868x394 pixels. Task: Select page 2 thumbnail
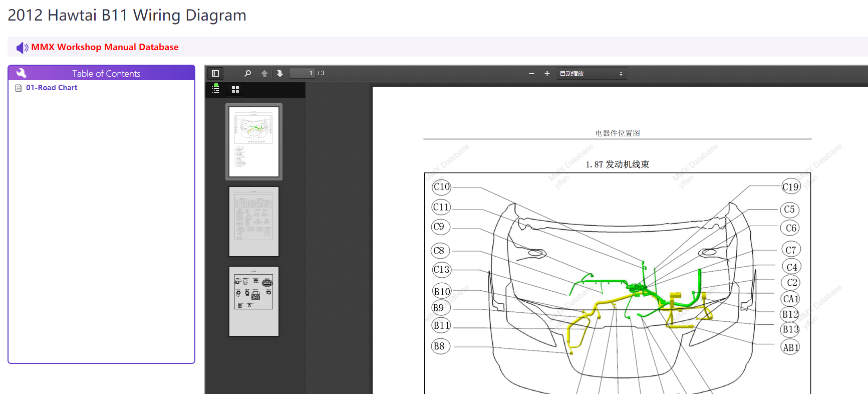254,222
